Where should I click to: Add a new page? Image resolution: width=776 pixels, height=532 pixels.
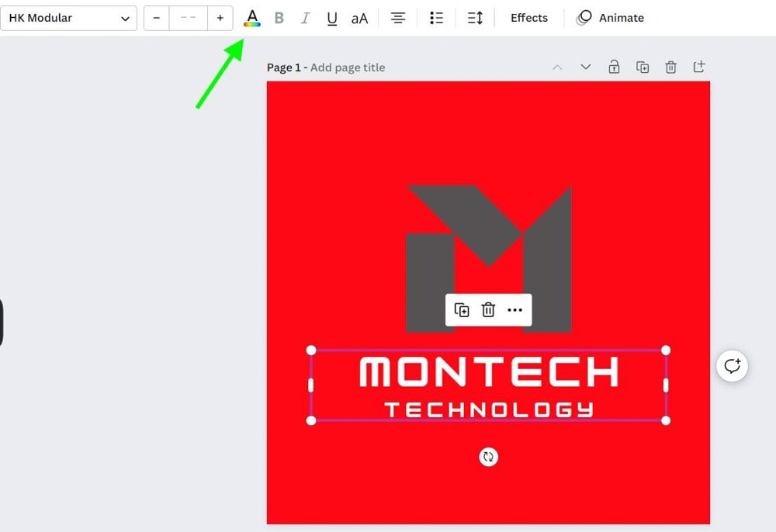(699, 67)
